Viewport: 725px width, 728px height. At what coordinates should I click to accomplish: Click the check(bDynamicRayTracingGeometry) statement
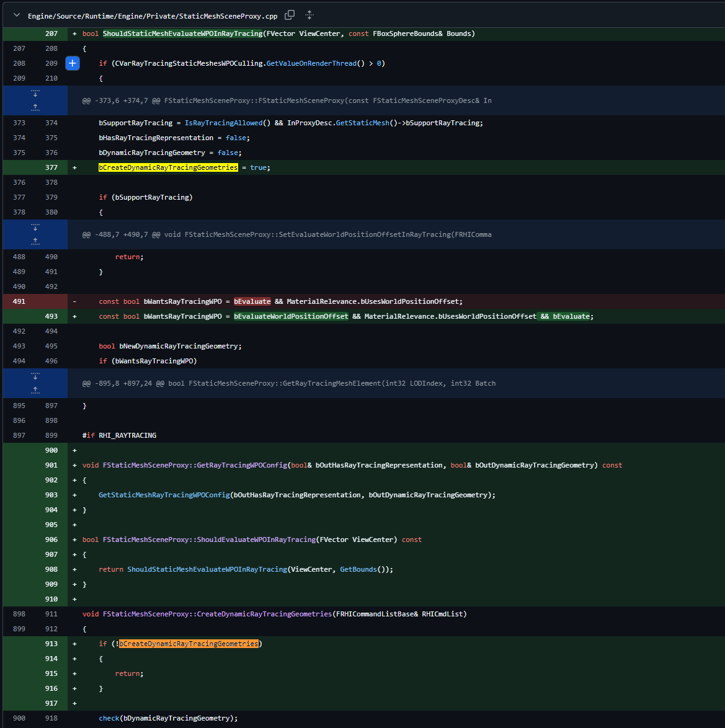(168, 718)
